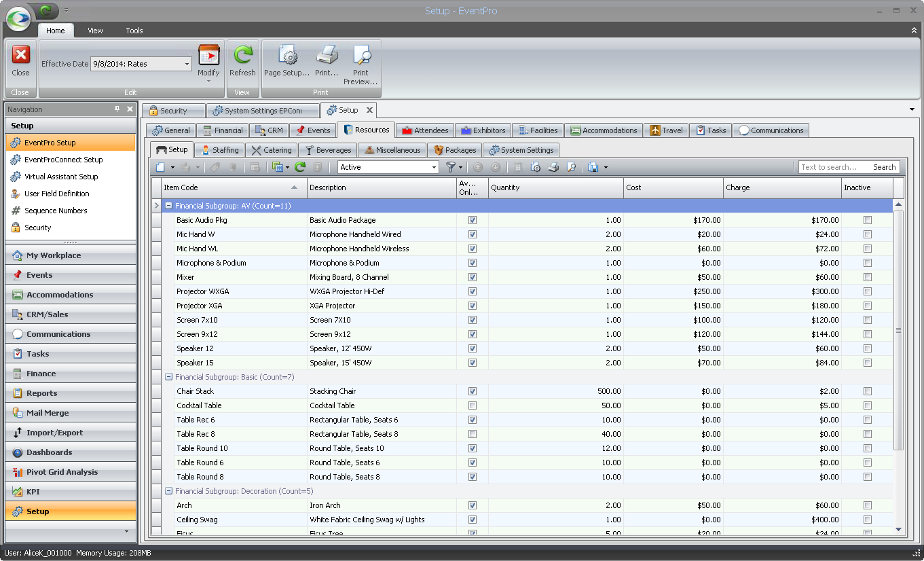Switch to the Catering sub-tab
Viewport: 924px width, 561px height.
click(x=271, y=150)
